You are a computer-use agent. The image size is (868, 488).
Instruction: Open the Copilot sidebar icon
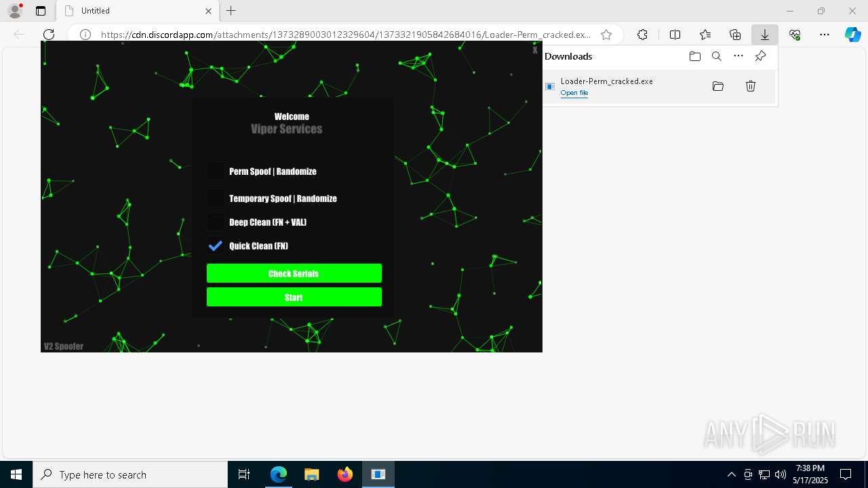click(853, 35)
